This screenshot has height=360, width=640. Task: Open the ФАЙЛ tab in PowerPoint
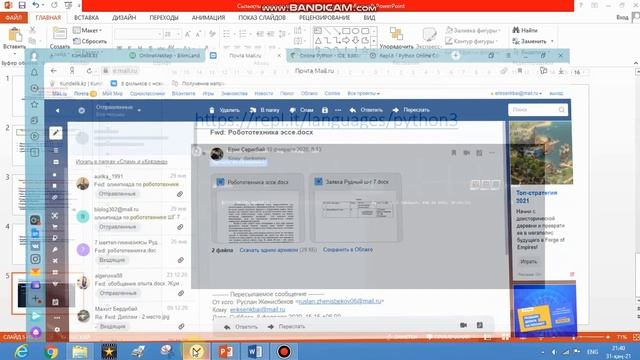pos(14,18)
